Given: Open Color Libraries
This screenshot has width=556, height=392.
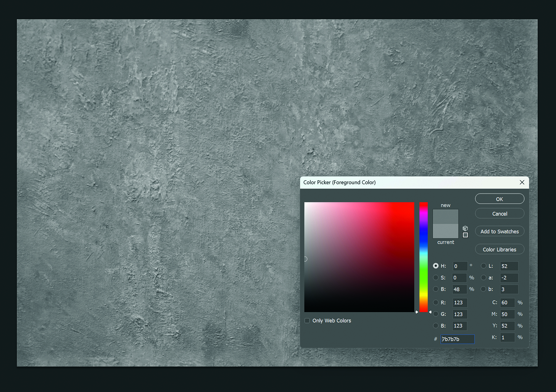Looking at the screenshot, I should (x=499, y=249).
